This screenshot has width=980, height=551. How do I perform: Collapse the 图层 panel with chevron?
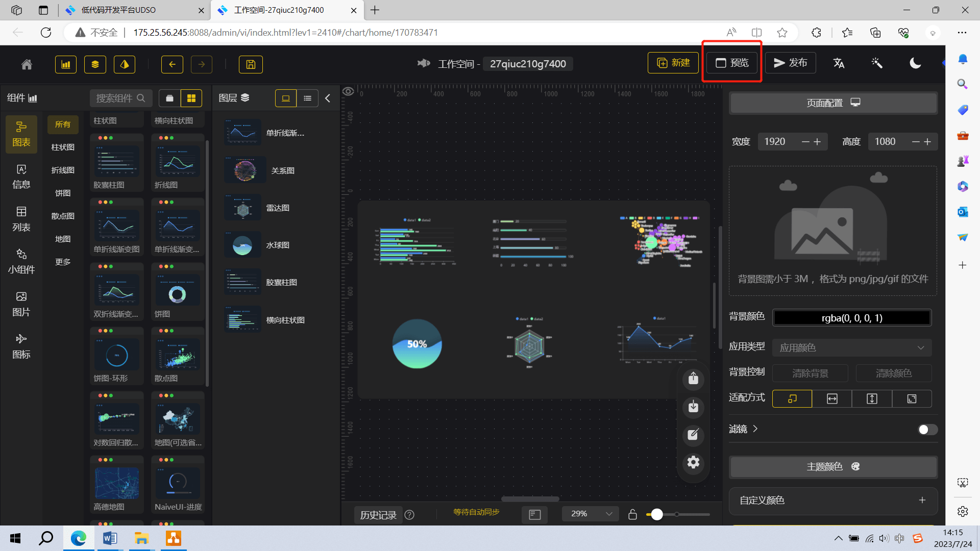328,98
